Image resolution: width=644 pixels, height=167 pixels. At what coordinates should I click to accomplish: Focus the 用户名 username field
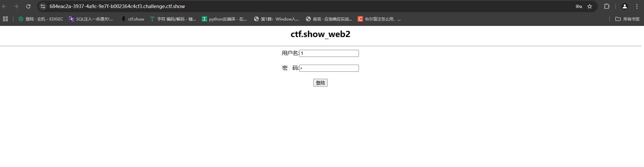329,53
